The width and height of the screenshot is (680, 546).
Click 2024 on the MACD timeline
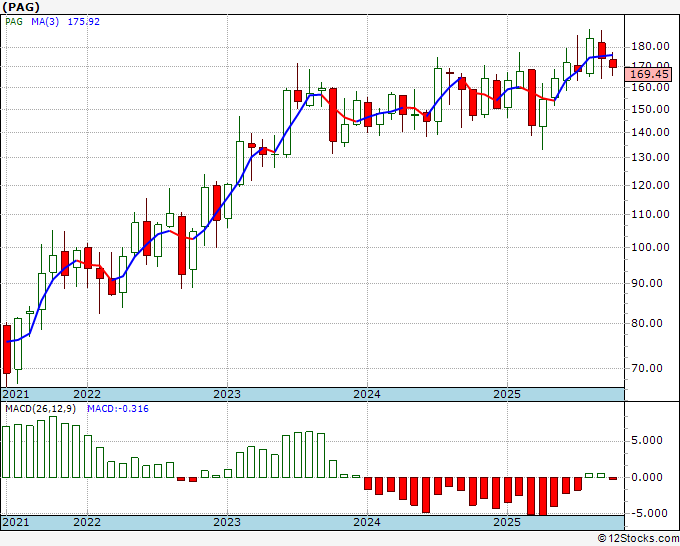(x=367, y=522)
